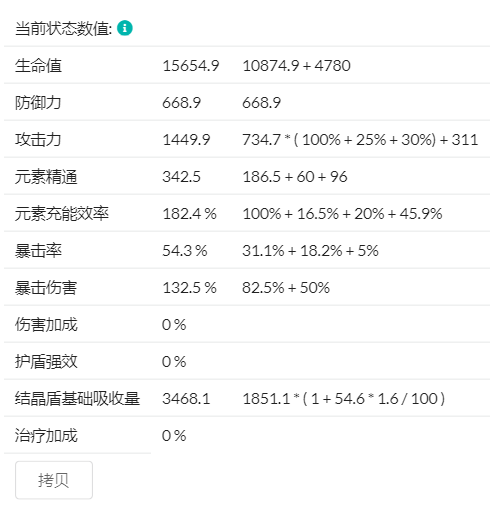Click the HP total value 15654.9
The height and width of the screenshot is (513, 499).
click(x=191, y=66)
